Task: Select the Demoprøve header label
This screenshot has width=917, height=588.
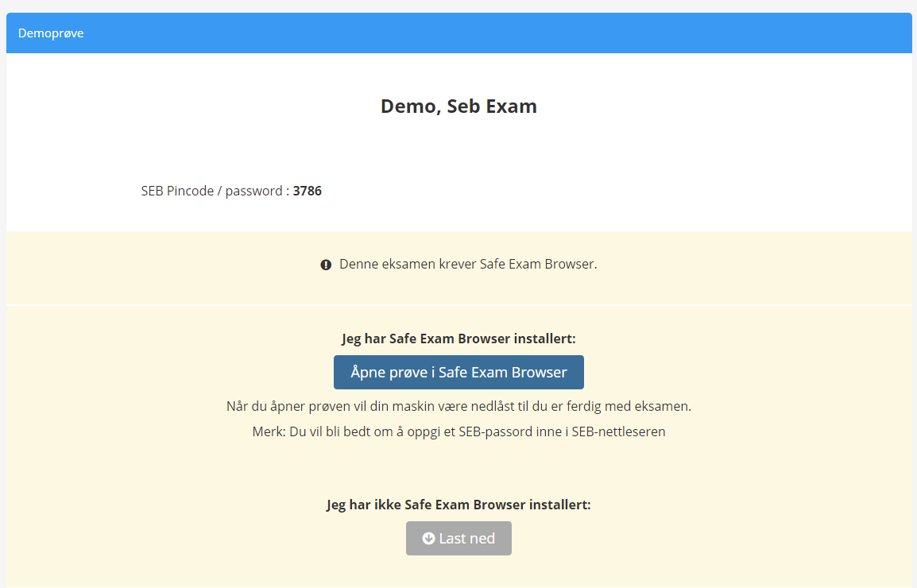Action: [51, 33]
